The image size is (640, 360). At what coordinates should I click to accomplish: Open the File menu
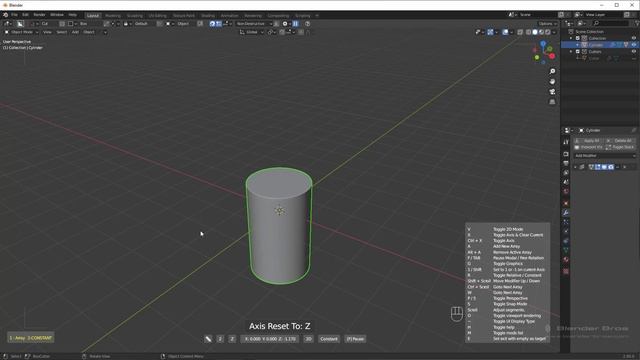point(14,15)
